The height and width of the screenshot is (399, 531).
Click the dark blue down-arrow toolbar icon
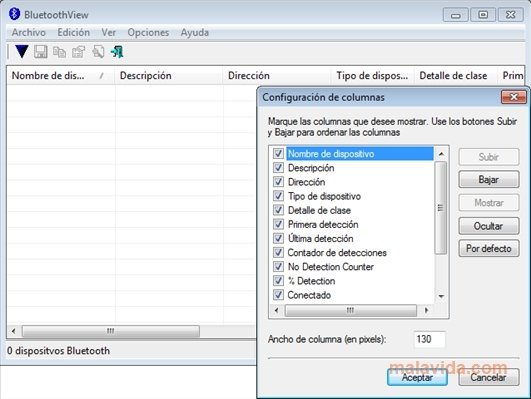22,51
